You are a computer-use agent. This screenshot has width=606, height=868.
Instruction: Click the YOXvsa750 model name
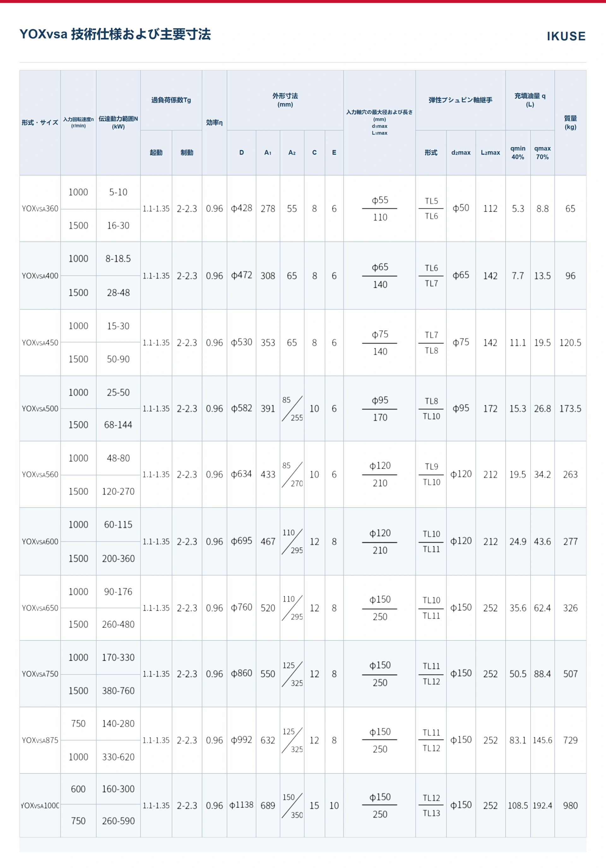tap(40, 674)
